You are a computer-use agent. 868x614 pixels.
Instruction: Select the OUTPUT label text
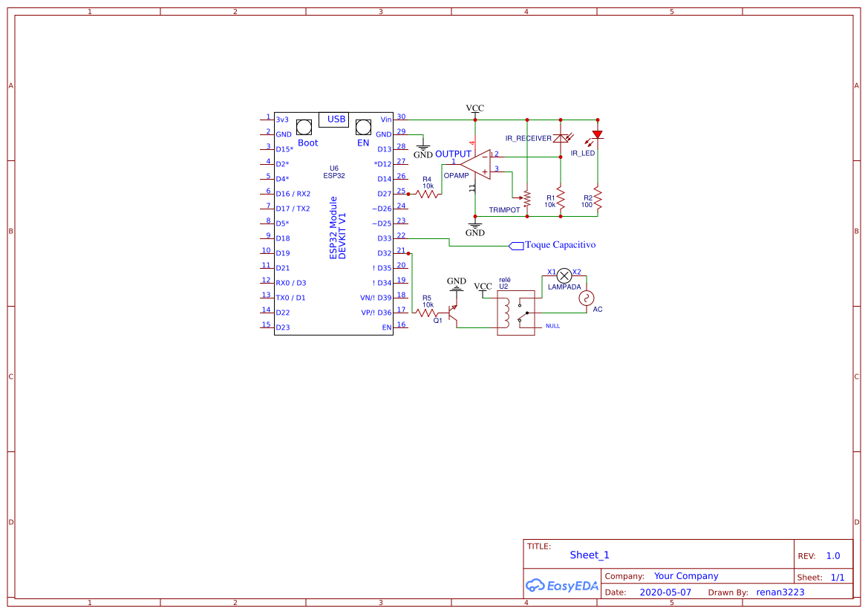tap(454, 154)
